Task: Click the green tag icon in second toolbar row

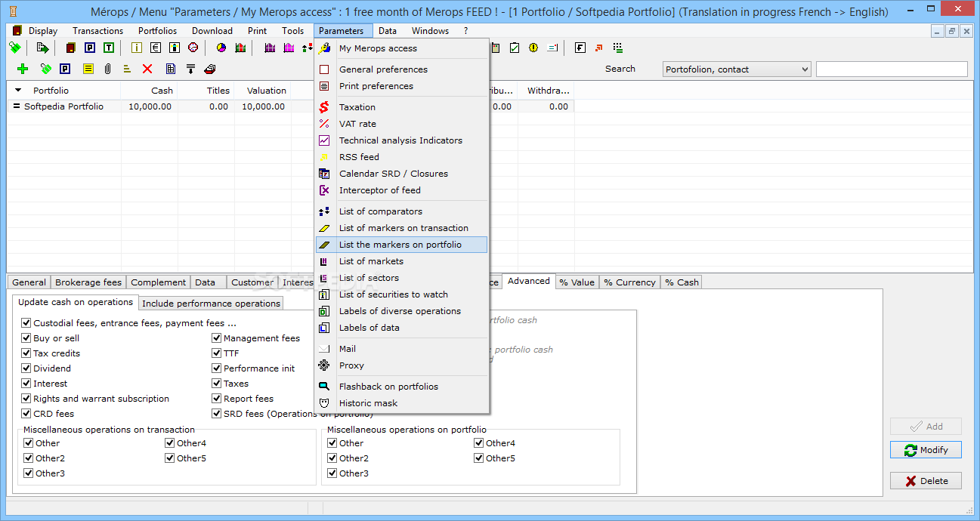Action: tap(46, 69)
